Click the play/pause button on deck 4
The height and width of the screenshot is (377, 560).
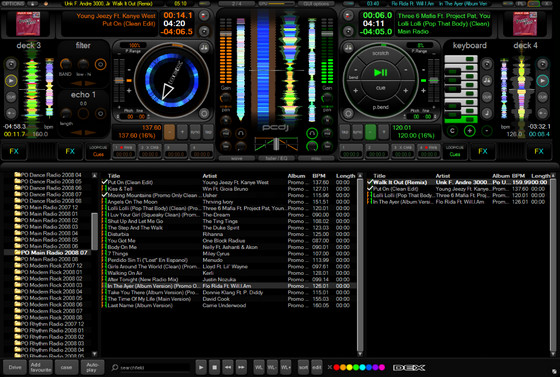(380, 73)
